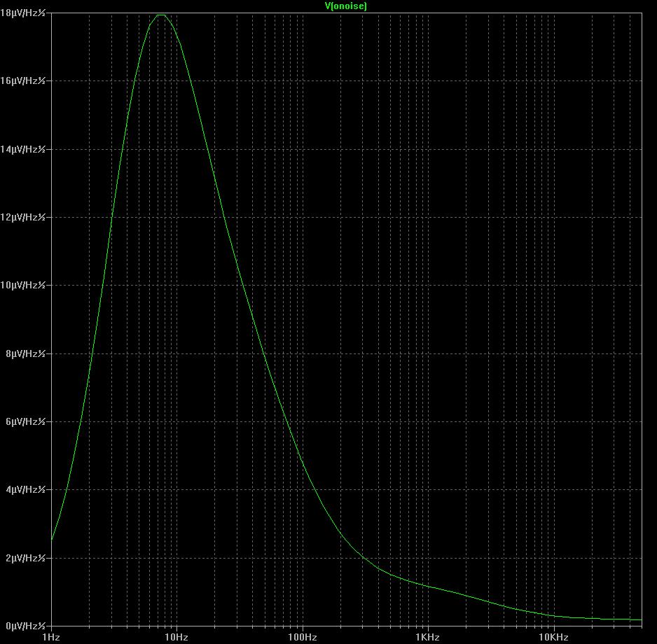Click the 12µV/Hz½ vertical axis label
657x644 pixels.
[22, 217]
